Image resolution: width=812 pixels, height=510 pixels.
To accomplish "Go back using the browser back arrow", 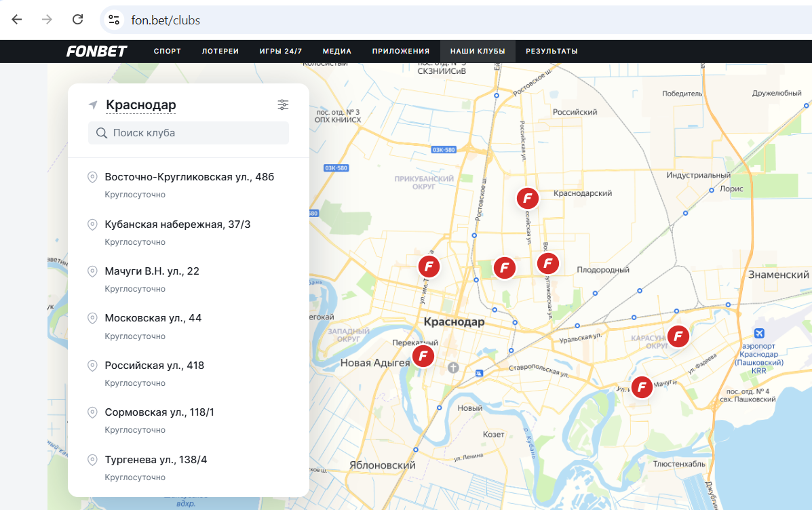I will point(16,20).
